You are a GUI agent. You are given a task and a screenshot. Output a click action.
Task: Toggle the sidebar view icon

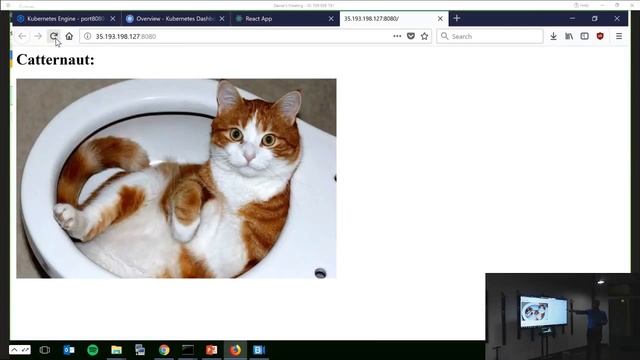click(x=584, y=36)
